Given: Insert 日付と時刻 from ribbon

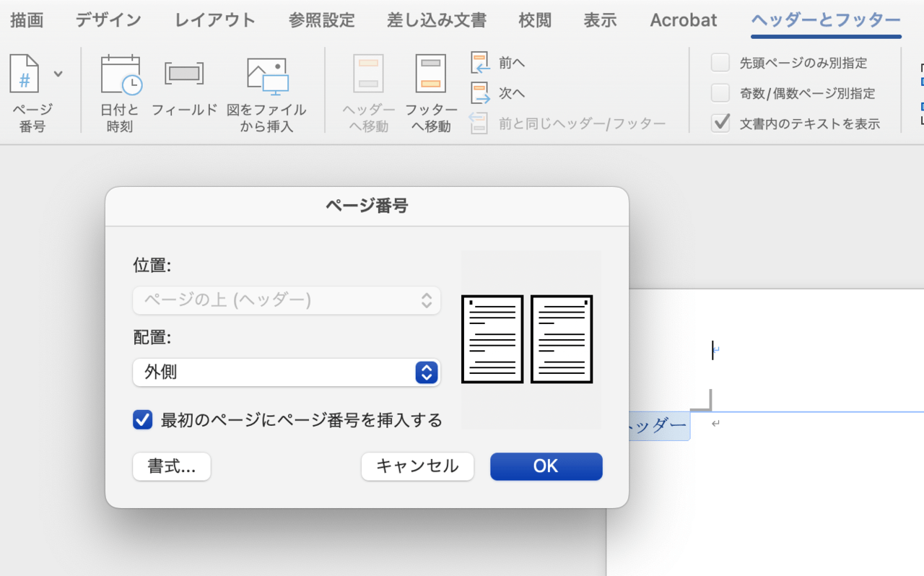Looking at the screenshot, I should [120, 95].
